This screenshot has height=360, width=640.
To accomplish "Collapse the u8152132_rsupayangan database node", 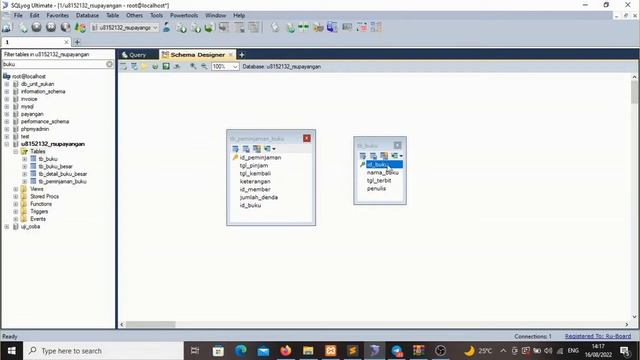I will pos(7,144).
